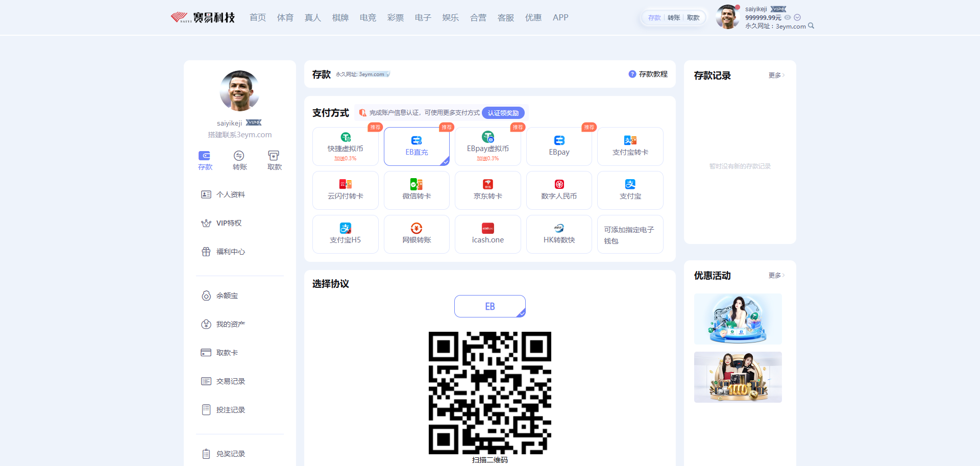Screen dimensions: 980x466
Task: Open the 体育 sports menu
Action: (285, 18)
